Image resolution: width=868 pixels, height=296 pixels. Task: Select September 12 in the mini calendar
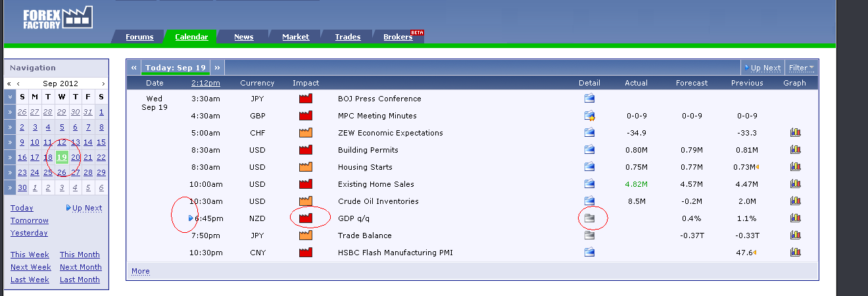(x=62, y=142)
